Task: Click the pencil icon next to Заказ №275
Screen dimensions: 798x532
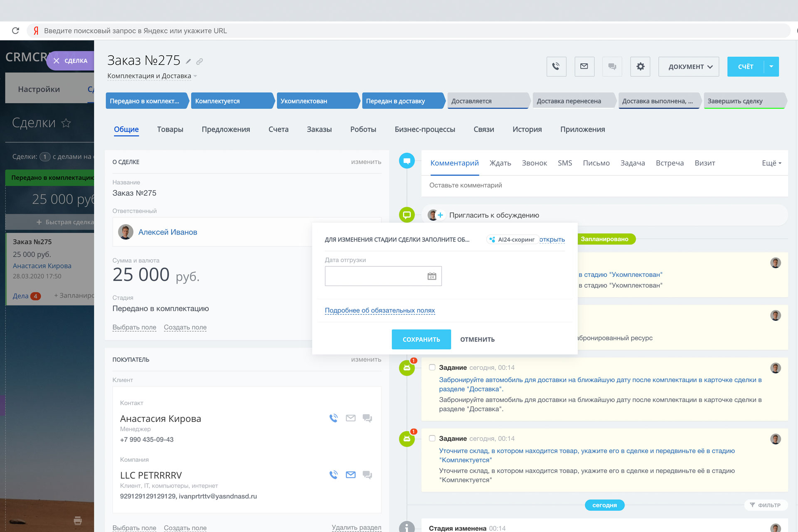Action: coord(188,62)
